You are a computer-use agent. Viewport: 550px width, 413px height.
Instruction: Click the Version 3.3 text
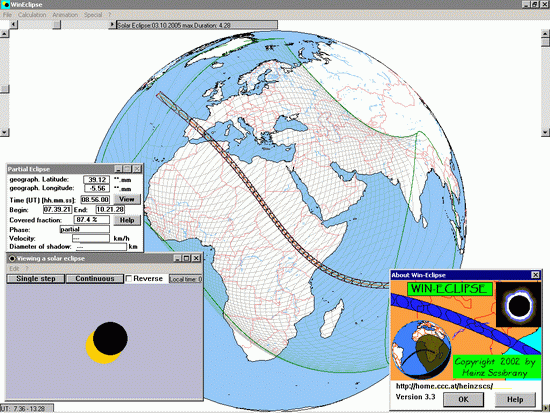(x=415, y=397)
